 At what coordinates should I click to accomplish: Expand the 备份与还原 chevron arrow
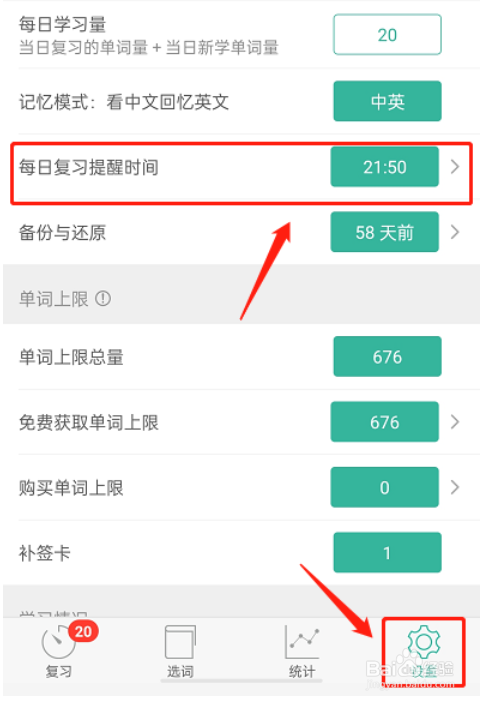pyautogui.click(x=455, y=232)
